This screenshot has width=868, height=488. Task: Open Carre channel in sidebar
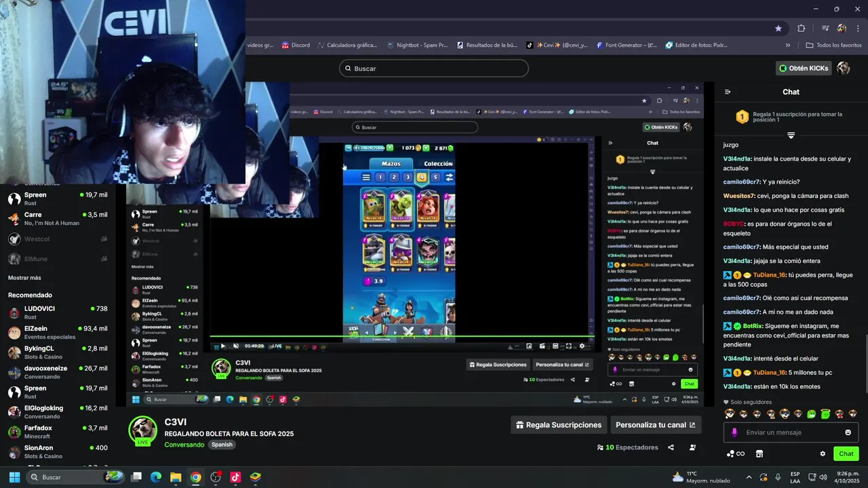tap(58, 218)
